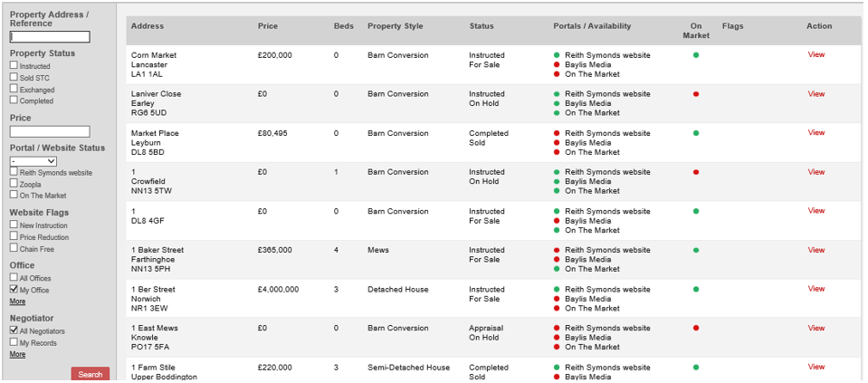Click red Baylis Media dot for Market Place Leyburn
The height and width of the screenshot is (383, 868).
click(x=557, y=143)
